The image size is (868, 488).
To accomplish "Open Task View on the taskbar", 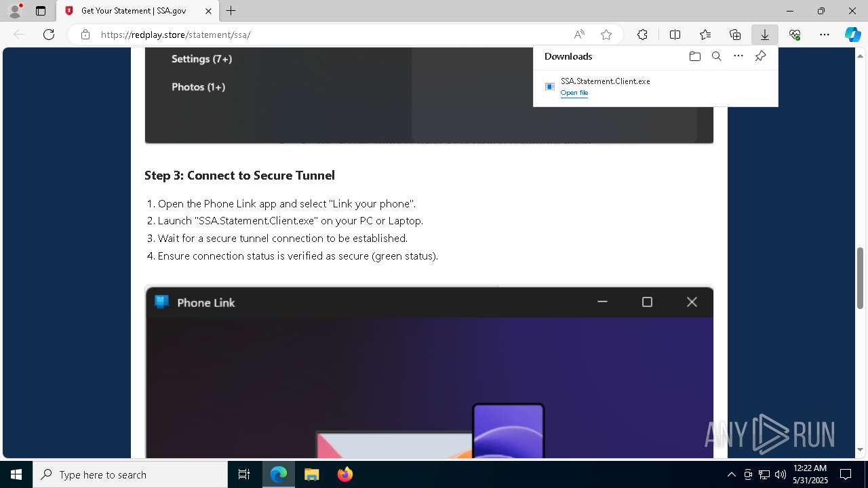I will (x=244, y=474).
